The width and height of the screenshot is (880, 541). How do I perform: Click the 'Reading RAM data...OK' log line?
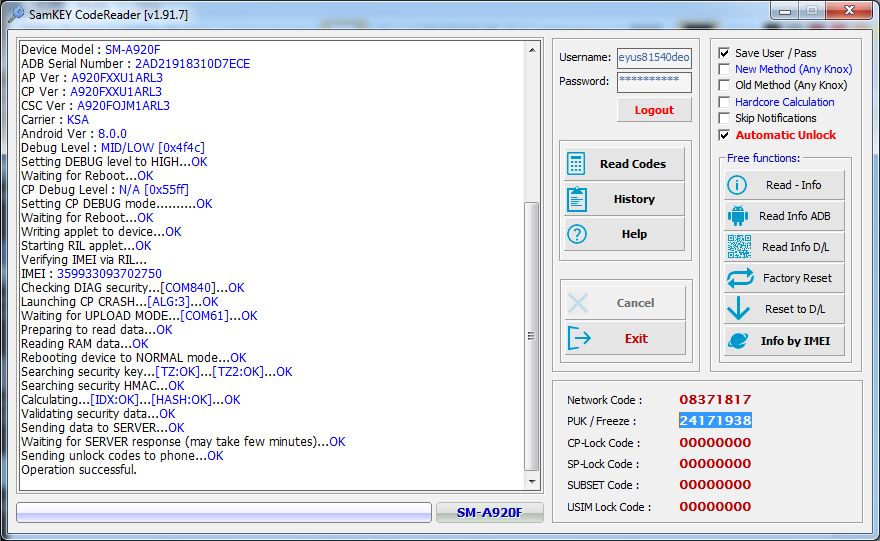tap(85, 343)
